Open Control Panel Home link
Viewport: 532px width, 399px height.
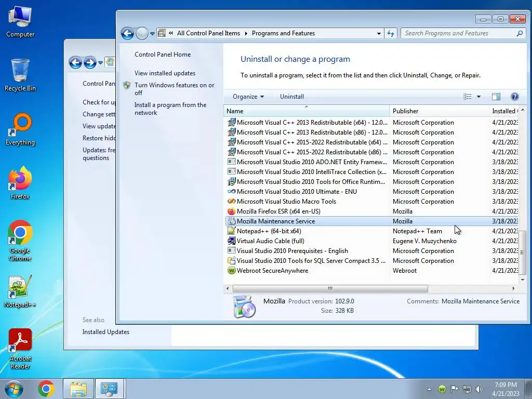[x=163, y=54]
